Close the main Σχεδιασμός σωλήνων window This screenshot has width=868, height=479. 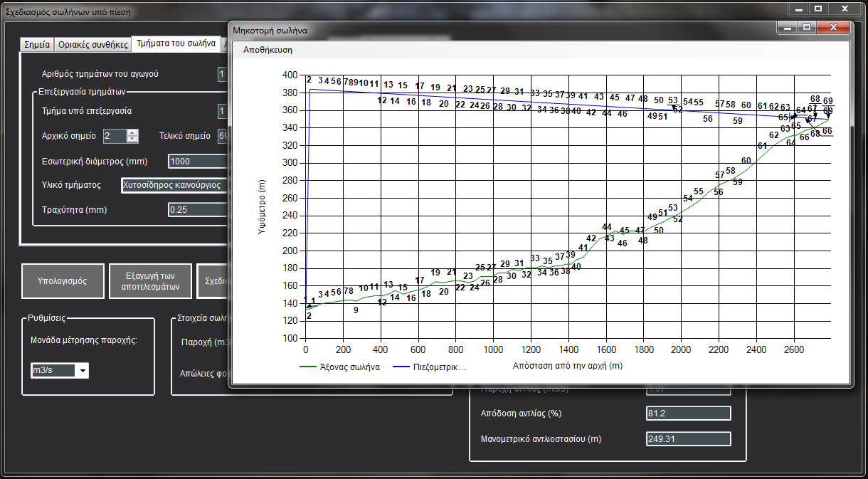pyautogui.click(x=844, y=9)
